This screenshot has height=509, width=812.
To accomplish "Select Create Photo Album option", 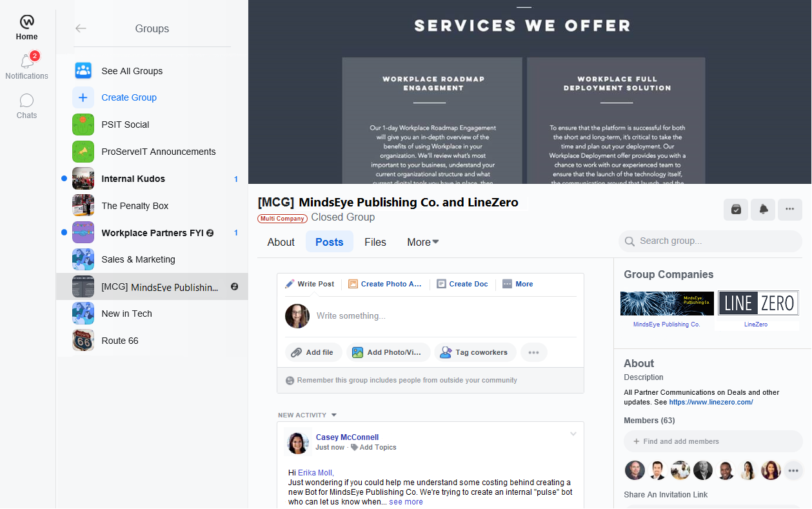I will [x=385, y=284].
